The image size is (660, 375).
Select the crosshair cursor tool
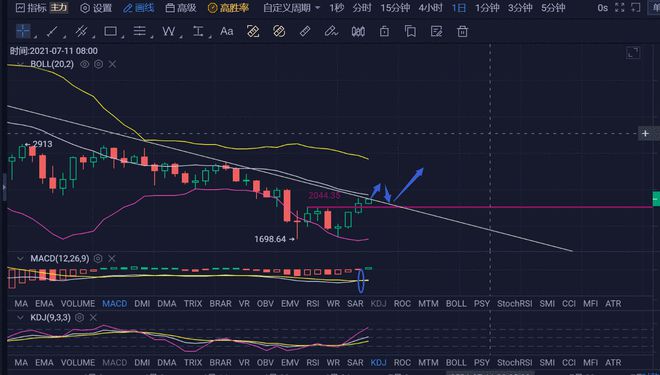coord(23,31)
